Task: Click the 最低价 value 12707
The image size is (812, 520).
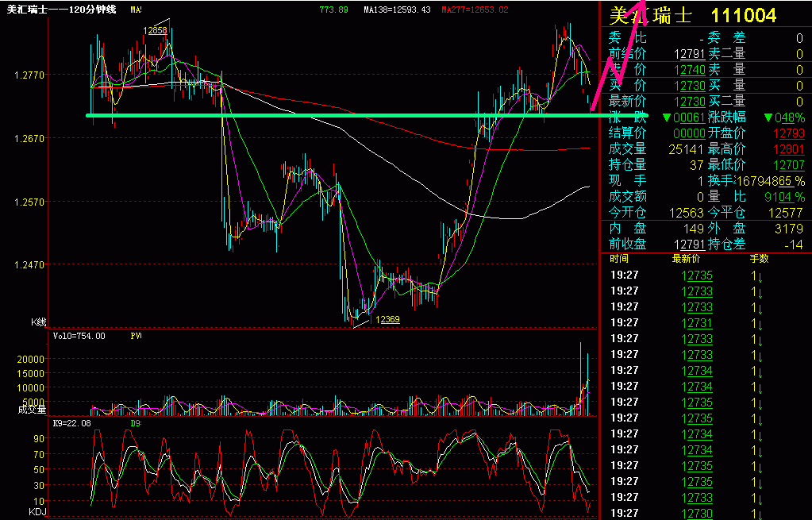Action: (x=789, y=165)
